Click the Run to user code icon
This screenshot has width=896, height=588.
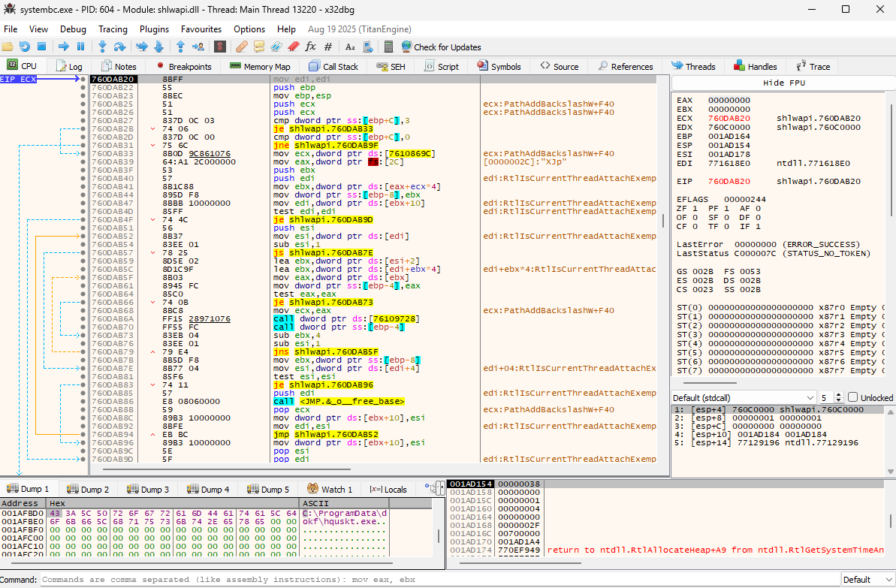click(x=198, y=47)
